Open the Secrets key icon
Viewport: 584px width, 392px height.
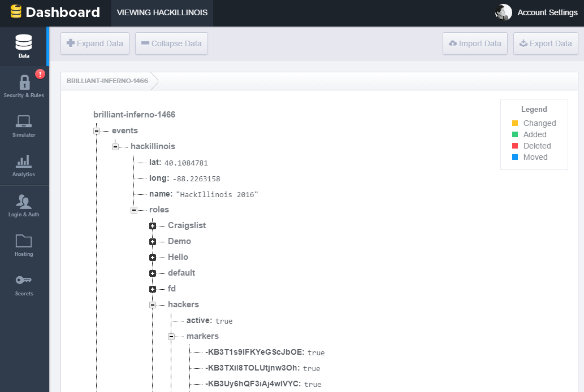tap(24, 280)
